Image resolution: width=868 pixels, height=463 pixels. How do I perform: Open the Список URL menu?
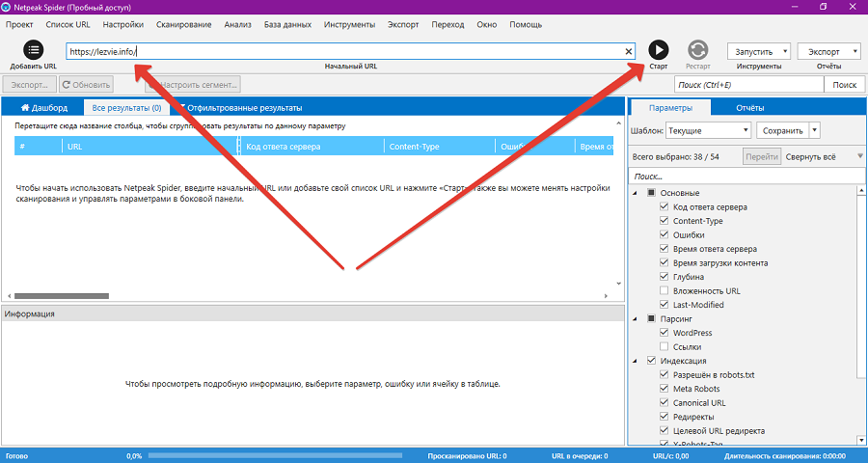coord(68,24)
